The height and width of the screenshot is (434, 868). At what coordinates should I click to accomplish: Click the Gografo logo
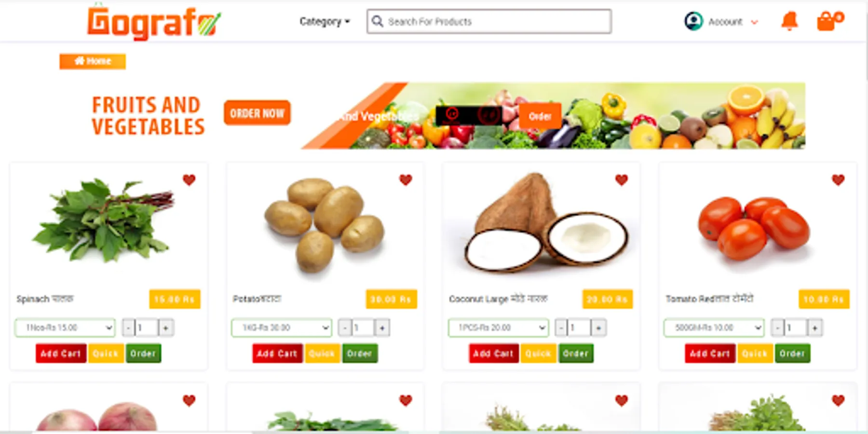[154, 21]
